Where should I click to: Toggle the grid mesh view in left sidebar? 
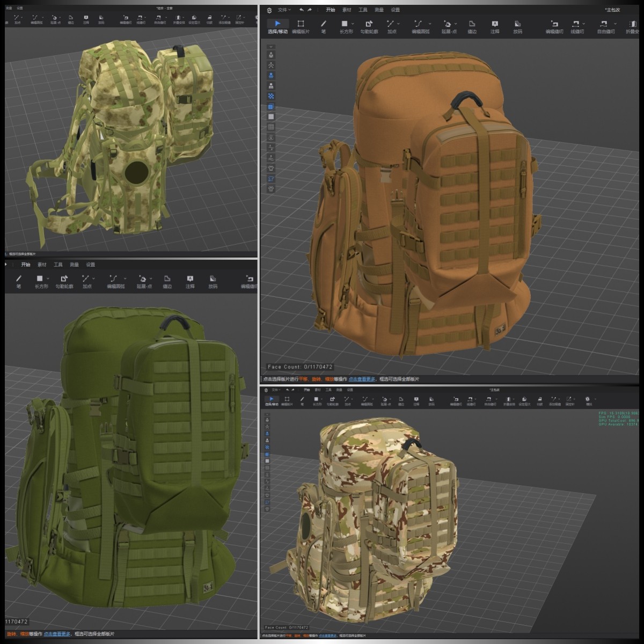click(x=271, y=127)
